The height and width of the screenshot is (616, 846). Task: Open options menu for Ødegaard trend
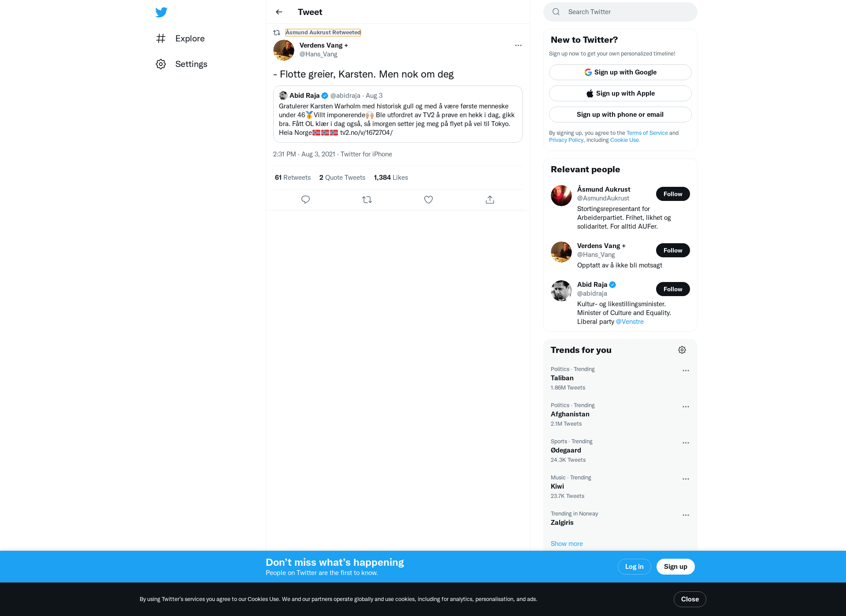click(686, 443)
